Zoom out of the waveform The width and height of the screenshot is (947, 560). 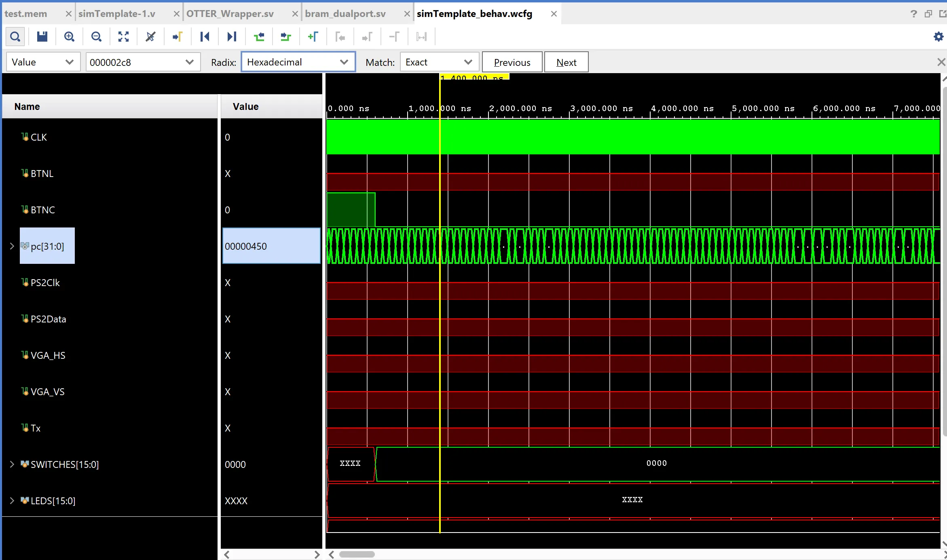[96, 37]
